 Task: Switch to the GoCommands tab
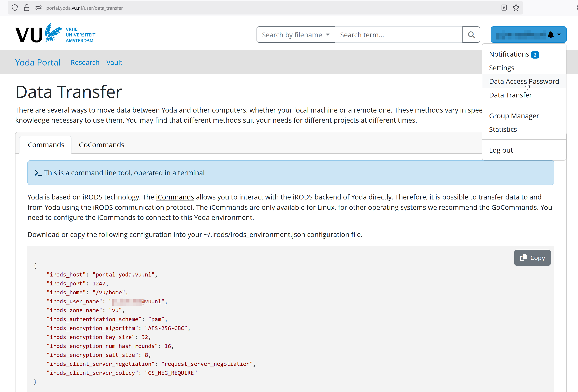101,145
